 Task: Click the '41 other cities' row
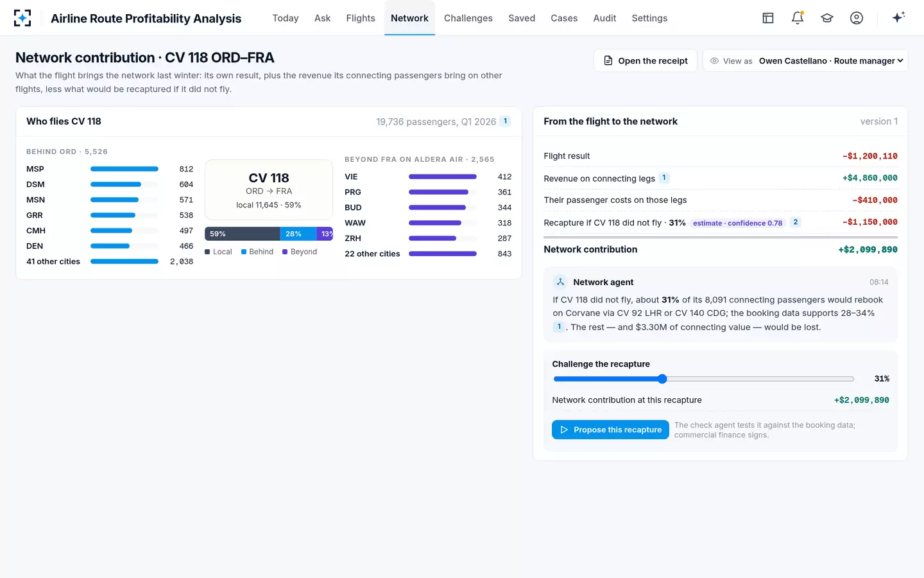click(110, 261)
